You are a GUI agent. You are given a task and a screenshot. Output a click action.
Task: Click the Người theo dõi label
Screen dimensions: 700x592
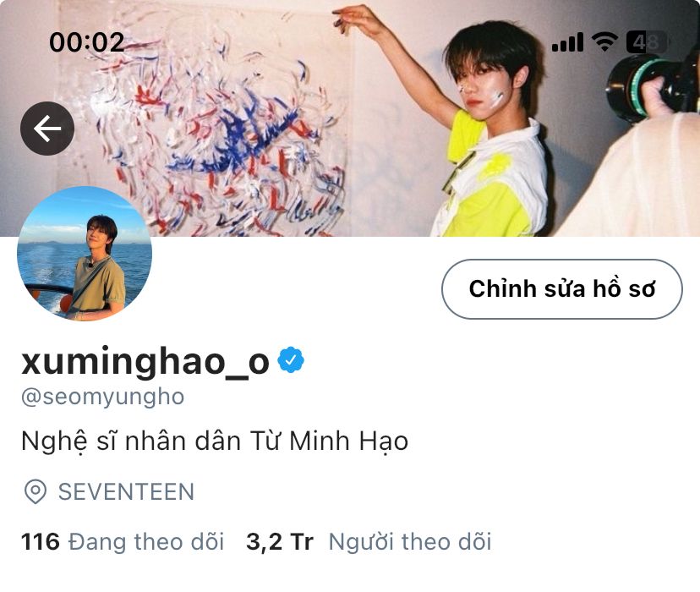[x=410, y=541]
